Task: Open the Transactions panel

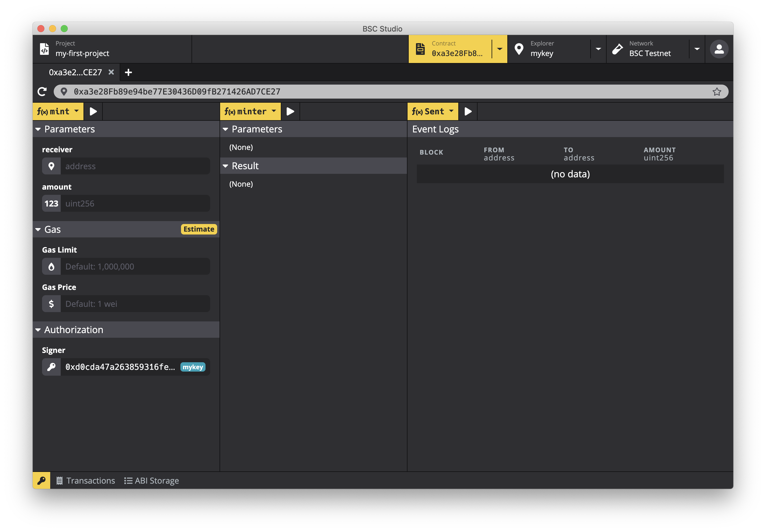Action: [x=86, y=480]
